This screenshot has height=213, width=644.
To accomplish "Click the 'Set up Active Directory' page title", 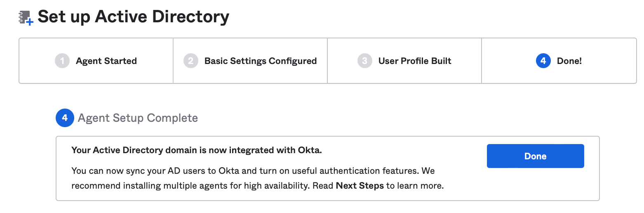I will [133, 17].
